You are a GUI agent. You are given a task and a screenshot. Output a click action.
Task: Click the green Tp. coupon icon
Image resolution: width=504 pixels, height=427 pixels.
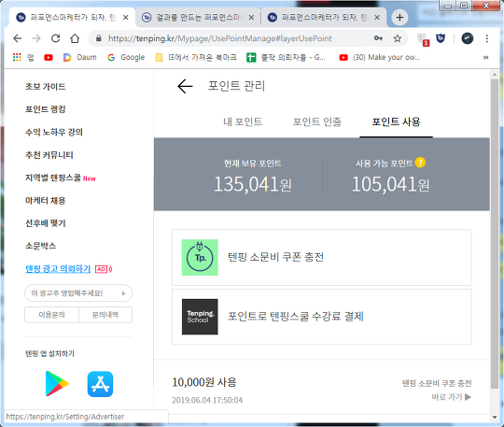[200, 258]
